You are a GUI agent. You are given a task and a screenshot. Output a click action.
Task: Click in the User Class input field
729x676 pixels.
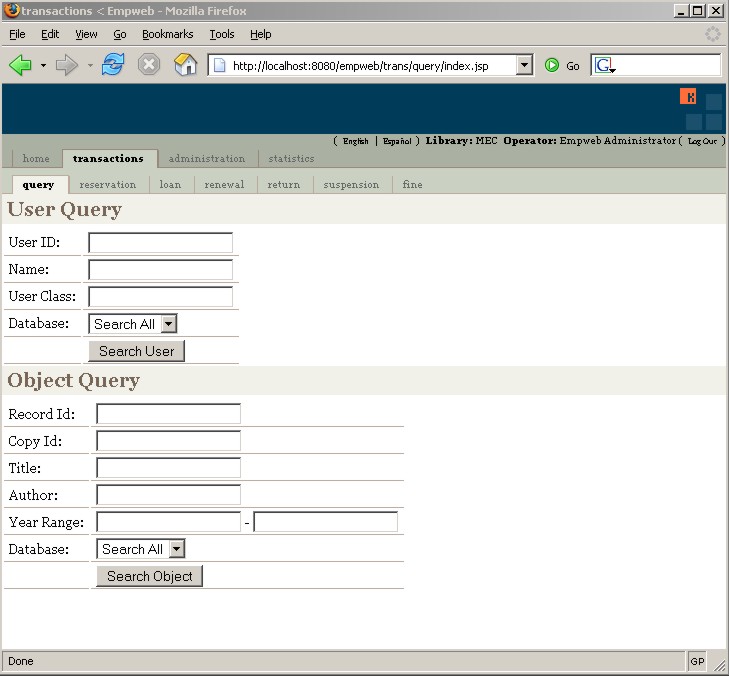click(160, 297)
